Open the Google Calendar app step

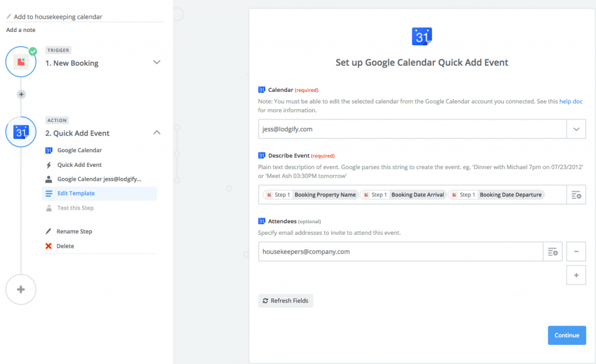tap(79, 150)
